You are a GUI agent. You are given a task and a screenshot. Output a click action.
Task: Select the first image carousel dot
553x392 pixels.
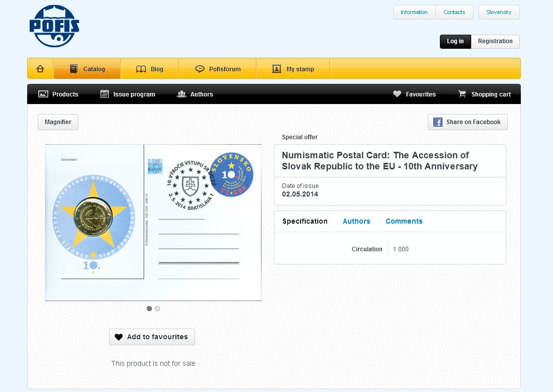point(149,309)
